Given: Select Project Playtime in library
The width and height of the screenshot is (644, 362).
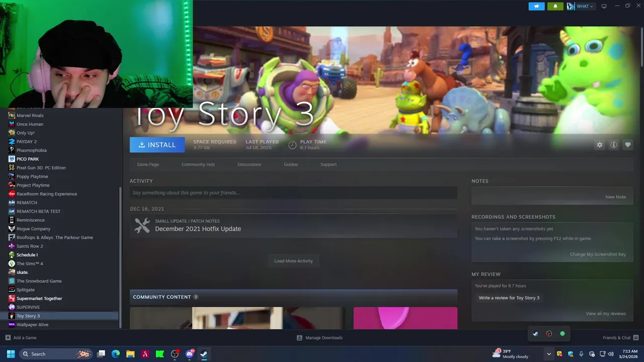Looking at the screenshot, I should [33, 185].
